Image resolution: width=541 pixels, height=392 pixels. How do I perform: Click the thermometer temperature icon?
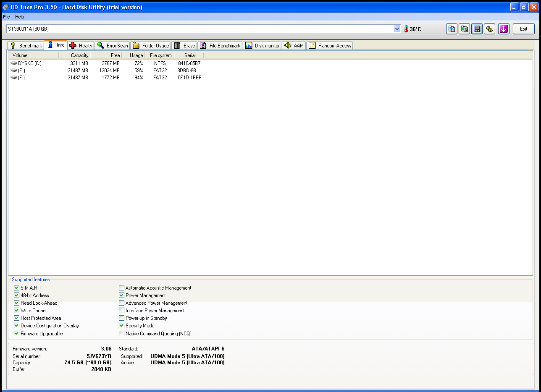(406, 29)
